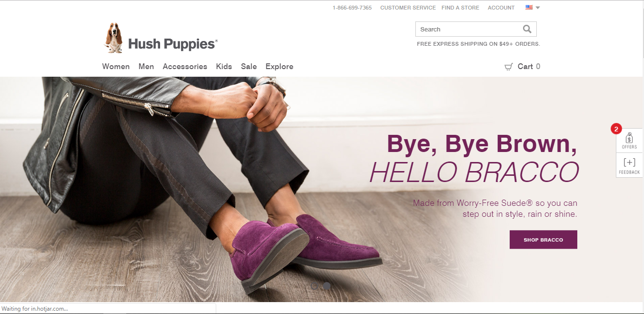The height and width of the screenshot is (314, 644).
Task: Click inside the Search input field
Action: 469,29
